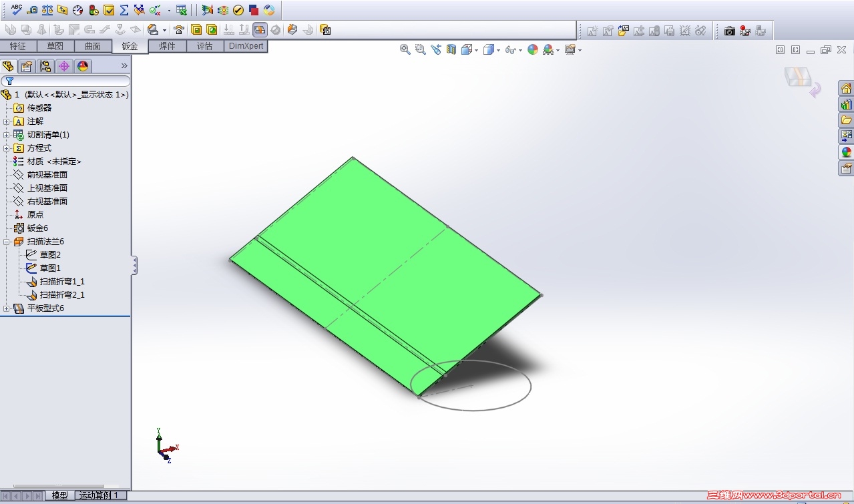The image size is (854, 504).
Task: Expand the 平板型式6 feature node
Action: point(6,308)
